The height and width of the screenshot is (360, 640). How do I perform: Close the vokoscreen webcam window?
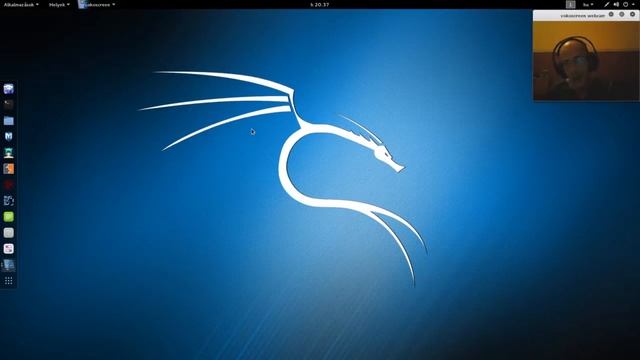(632, 14)
